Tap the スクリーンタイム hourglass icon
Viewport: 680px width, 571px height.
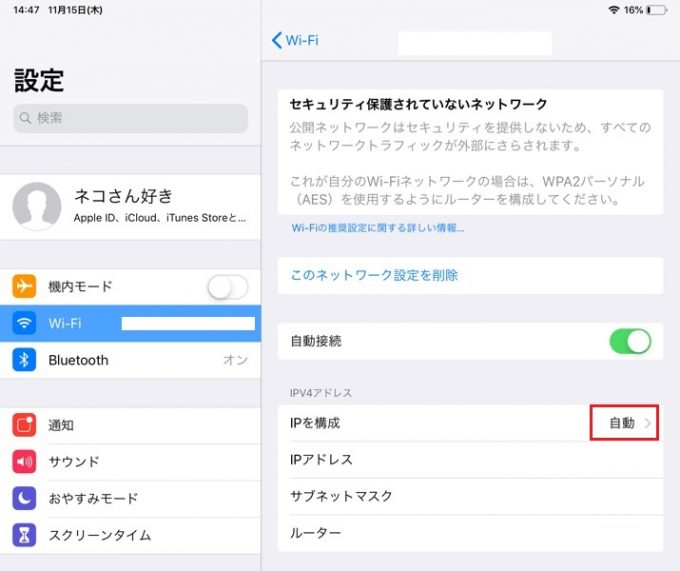click(24, 535)
